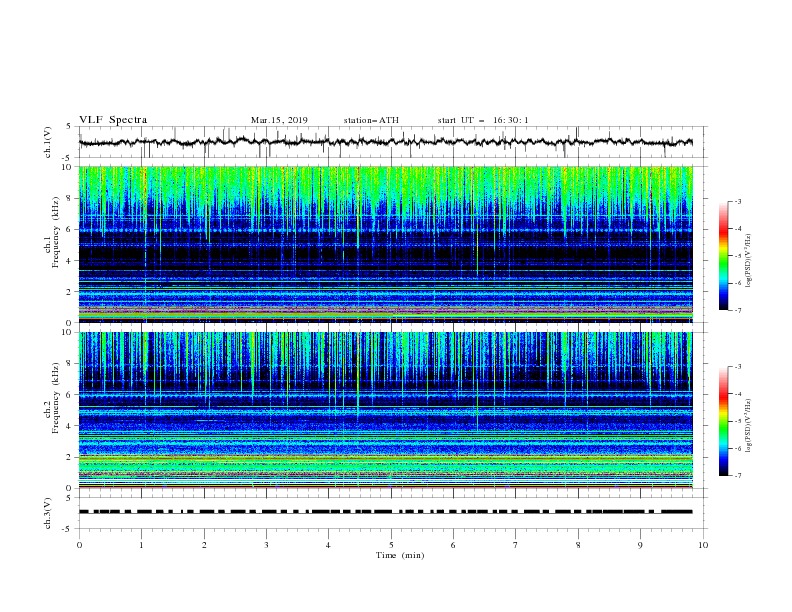Click the 'station=ATH' label
792x612 pixels.
click(x=371, y=120)
